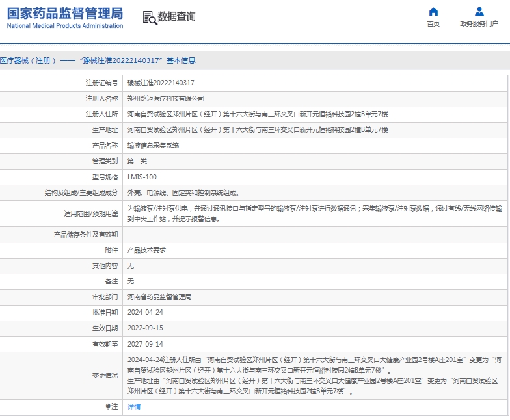
Task: Select model LMIS-100 value
Action: coord(142,177)
